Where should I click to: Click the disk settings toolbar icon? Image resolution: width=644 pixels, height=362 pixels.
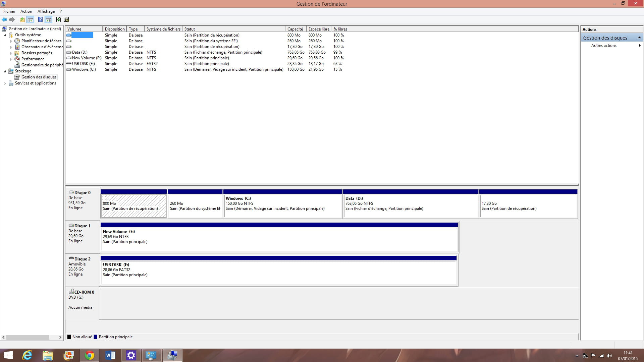pyautogui.click(x=66, y=19)
